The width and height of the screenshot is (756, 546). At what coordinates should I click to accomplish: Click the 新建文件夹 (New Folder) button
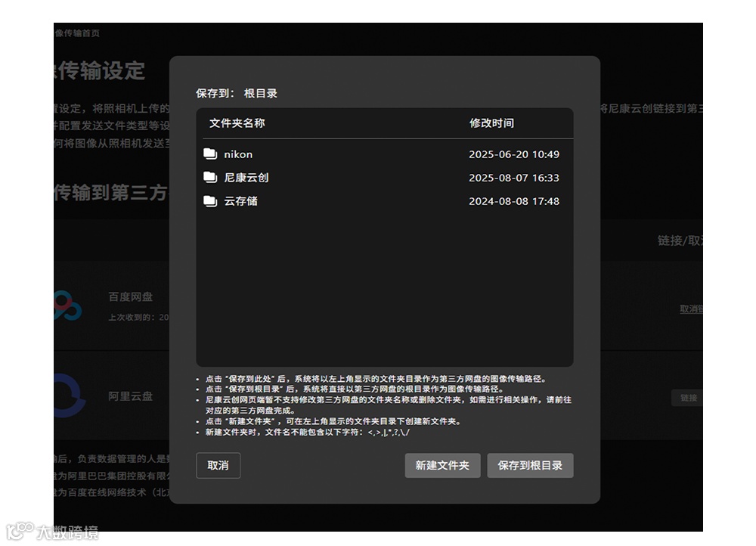(442, 466)
